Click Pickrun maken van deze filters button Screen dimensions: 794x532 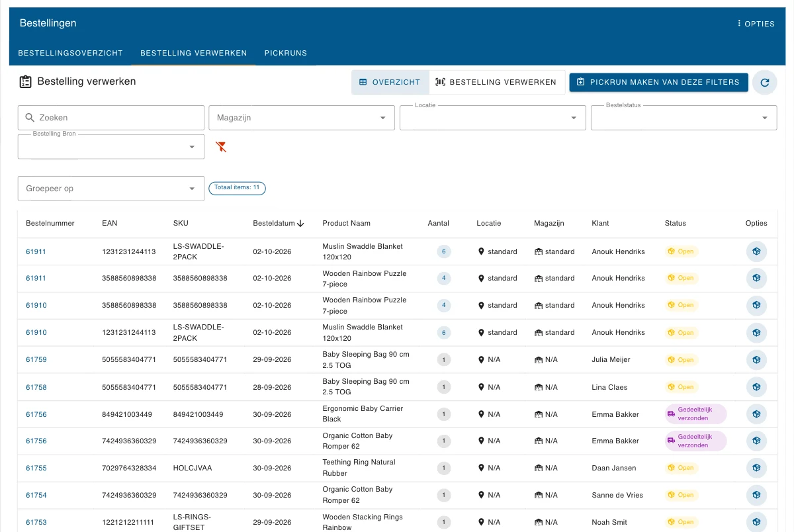[x=658, y=82]
